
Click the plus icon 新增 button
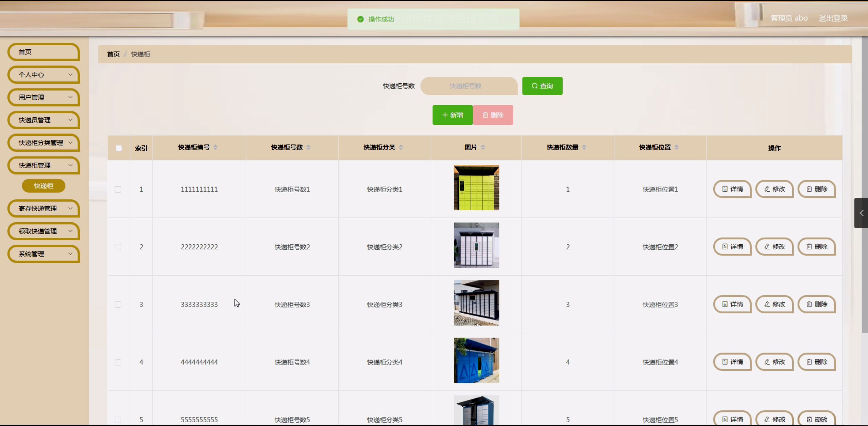(x=452, y=115)
